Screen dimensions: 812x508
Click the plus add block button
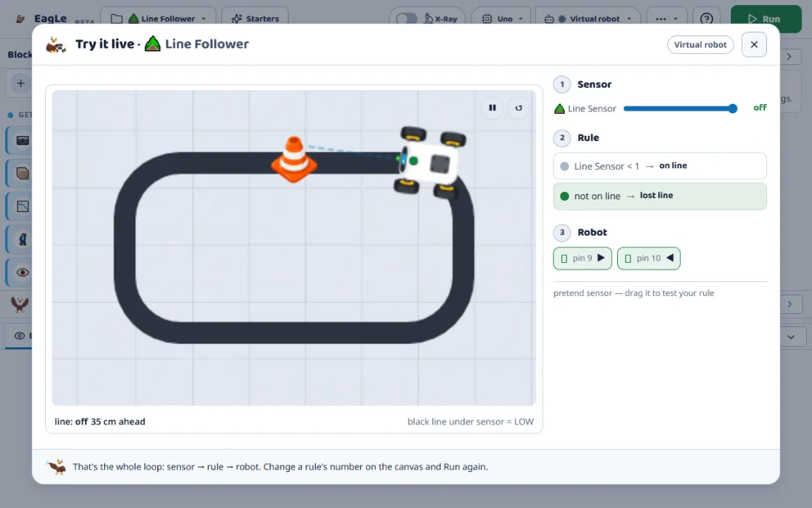pyautogui.click(x=21, y=83)
